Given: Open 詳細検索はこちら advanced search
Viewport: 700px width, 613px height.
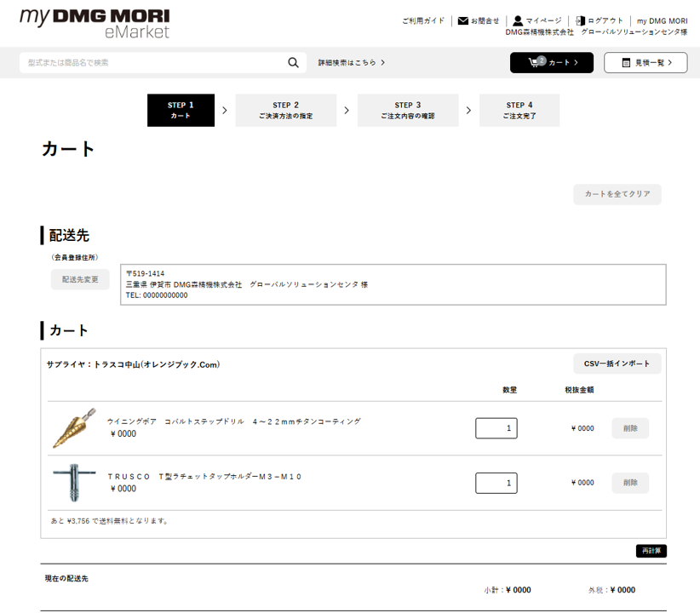Looking at the screenshot, I should coord(351,62).
